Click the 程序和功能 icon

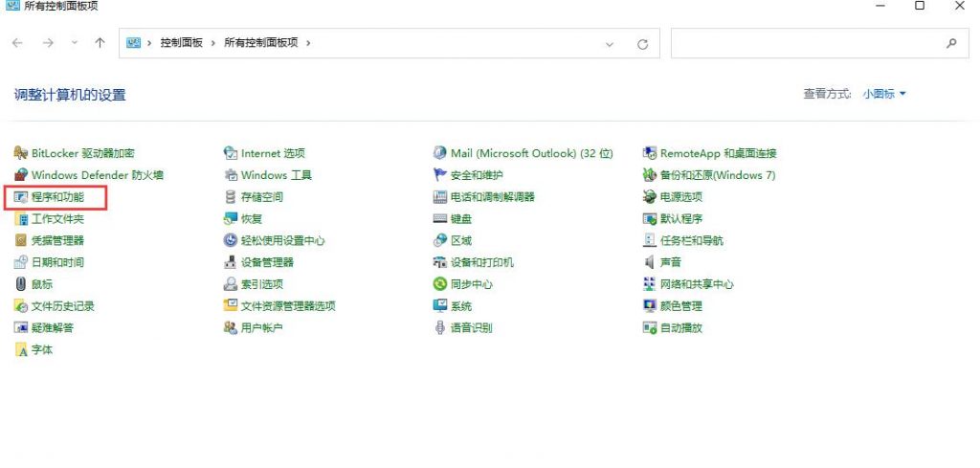click(21, 197)
